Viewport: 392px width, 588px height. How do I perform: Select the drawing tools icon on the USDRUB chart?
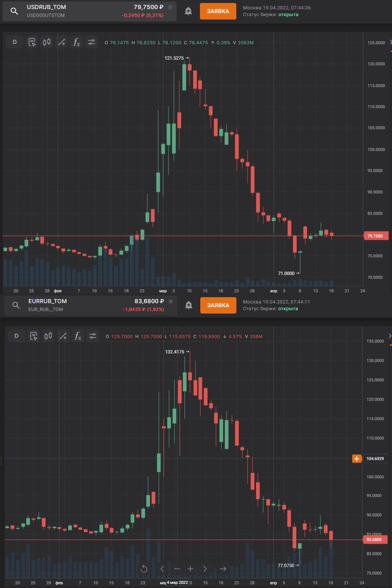coord(62,42)
